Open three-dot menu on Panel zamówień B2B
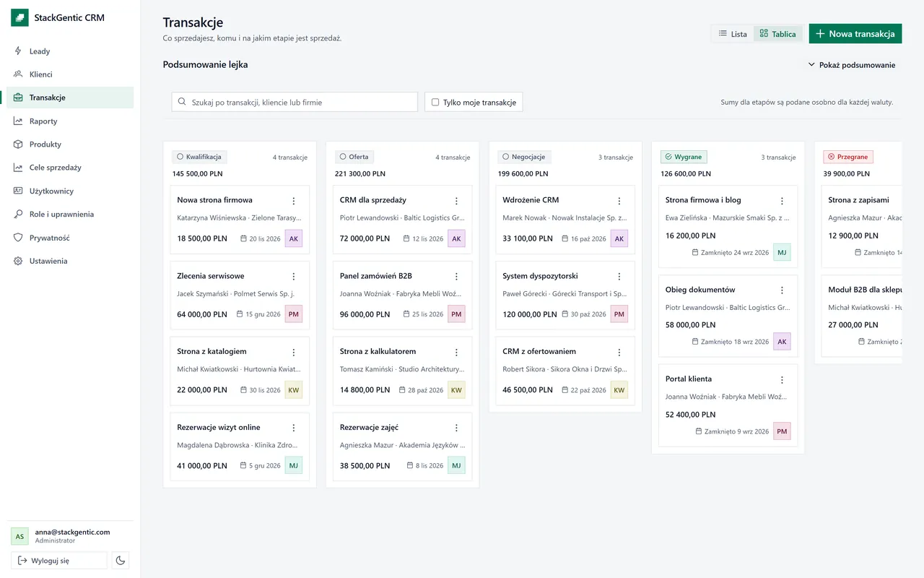The width and height of the screenshot is (924, 578). (456, 277)
